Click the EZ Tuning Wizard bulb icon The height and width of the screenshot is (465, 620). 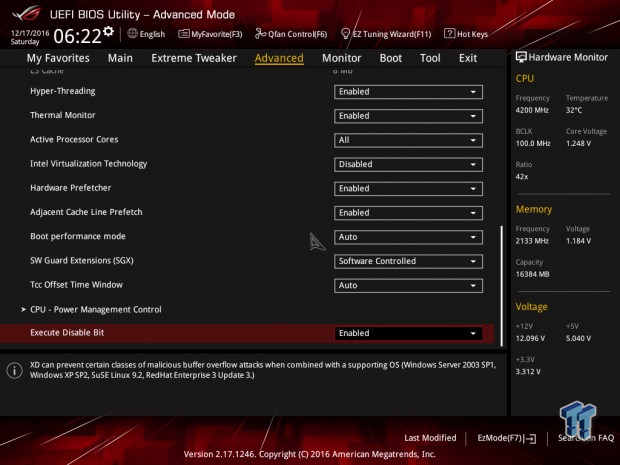(x=345, y=34)
